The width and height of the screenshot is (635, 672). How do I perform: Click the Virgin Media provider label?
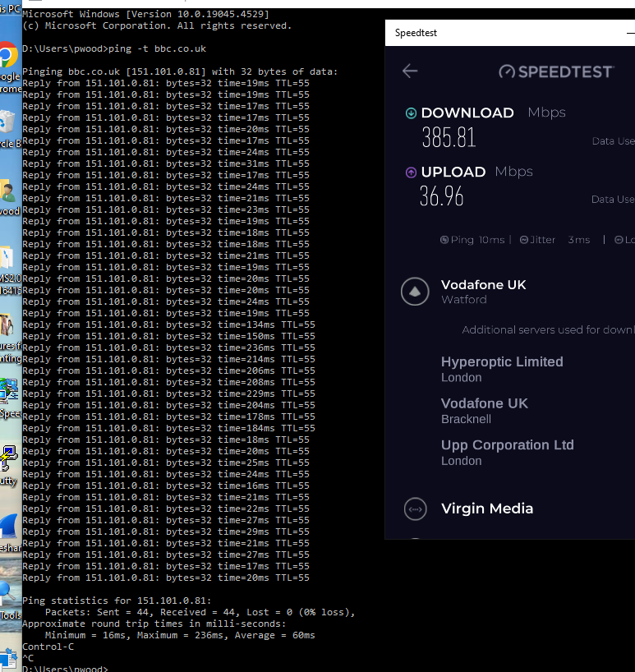tap(487, 509)
